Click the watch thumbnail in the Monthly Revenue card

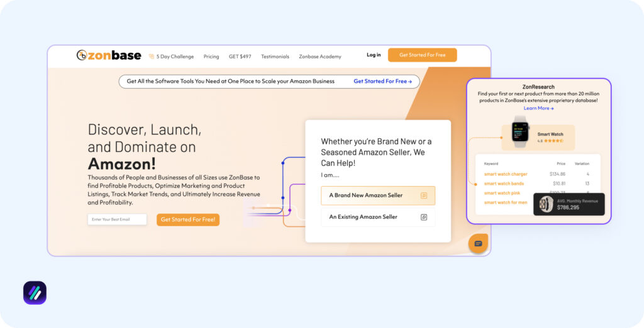[x=546, y=204]
